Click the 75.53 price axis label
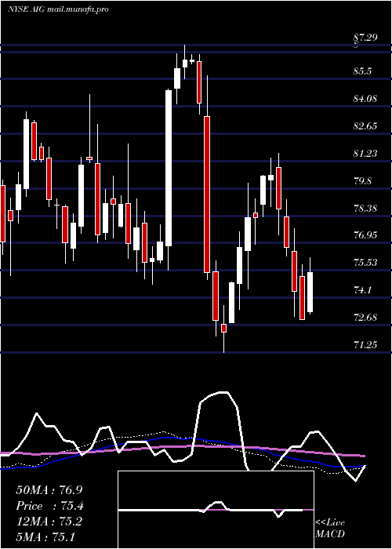Screen dimensions: 392x549 [366, 263]
